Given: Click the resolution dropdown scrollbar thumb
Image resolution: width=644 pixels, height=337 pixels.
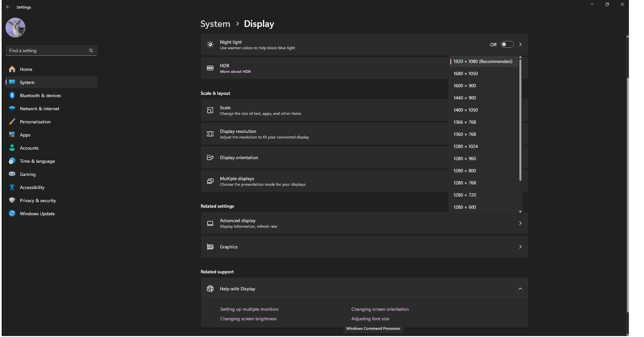Looking at the screenshot, I should [x=520, y=120].
